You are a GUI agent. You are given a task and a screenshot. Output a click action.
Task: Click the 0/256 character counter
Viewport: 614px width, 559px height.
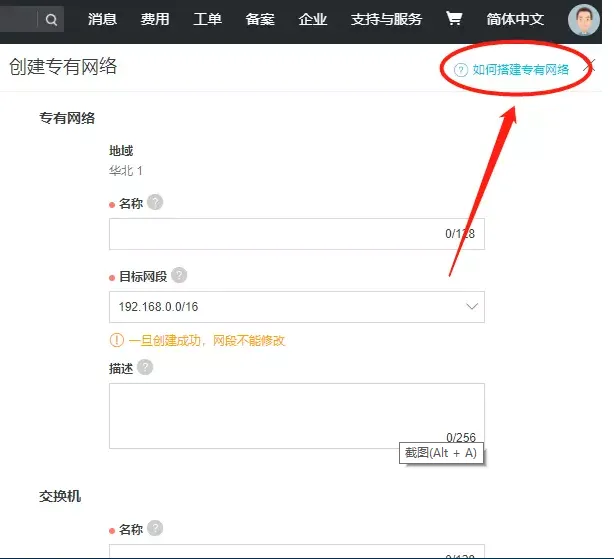(x=461, y=437)
